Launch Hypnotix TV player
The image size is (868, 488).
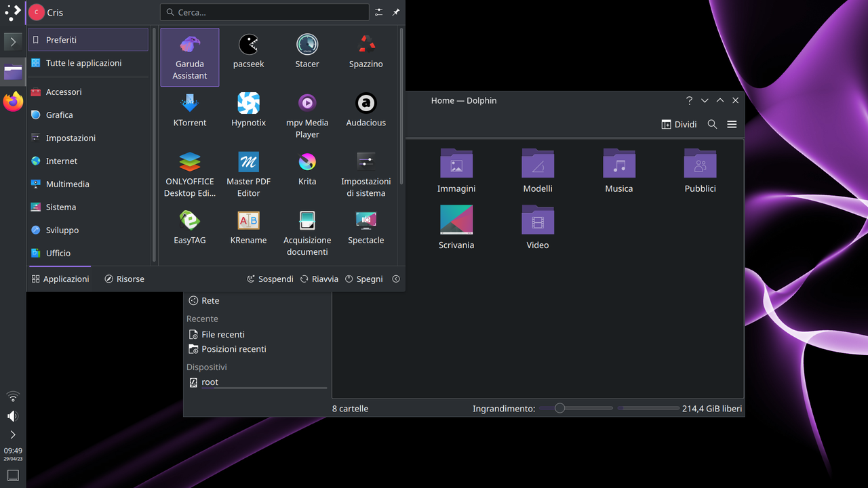point(248,110)
